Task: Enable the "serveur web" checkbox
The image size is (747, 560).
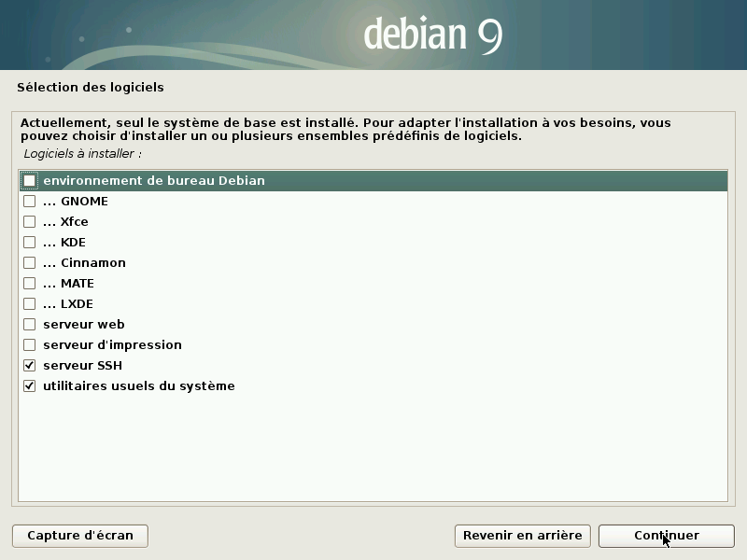Action: pyautogui.click(x=27, y=324)
